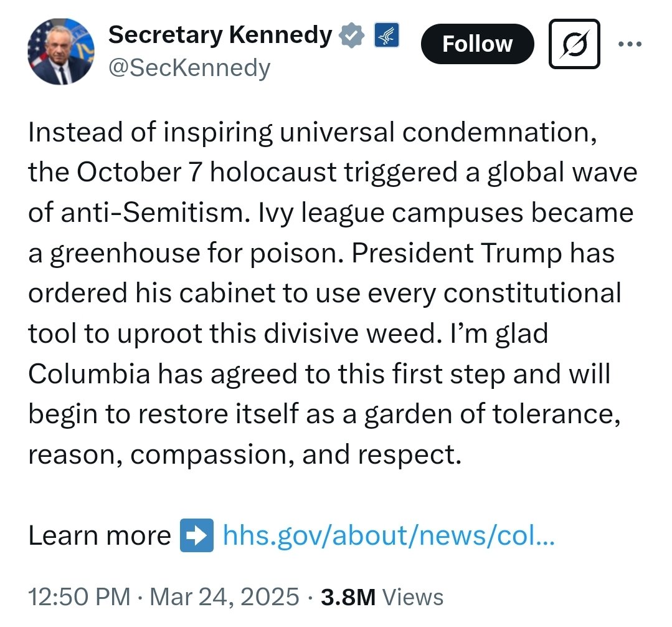Image resolution: width=672 pixels, height=627 pixels.
Task: Click the 12:50 PM timestamp
Action: pyautogui.click(x=79, y=596)
